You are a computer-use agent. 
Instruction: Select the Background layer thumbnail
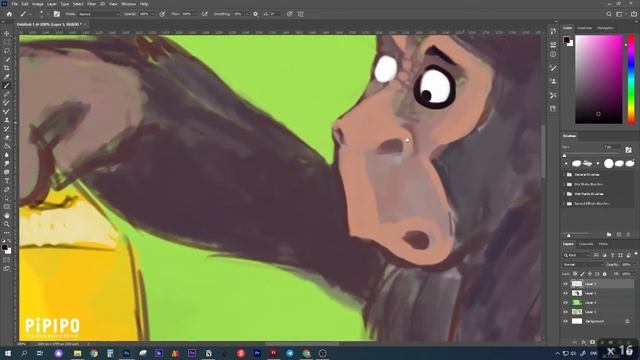pos(577,321)
